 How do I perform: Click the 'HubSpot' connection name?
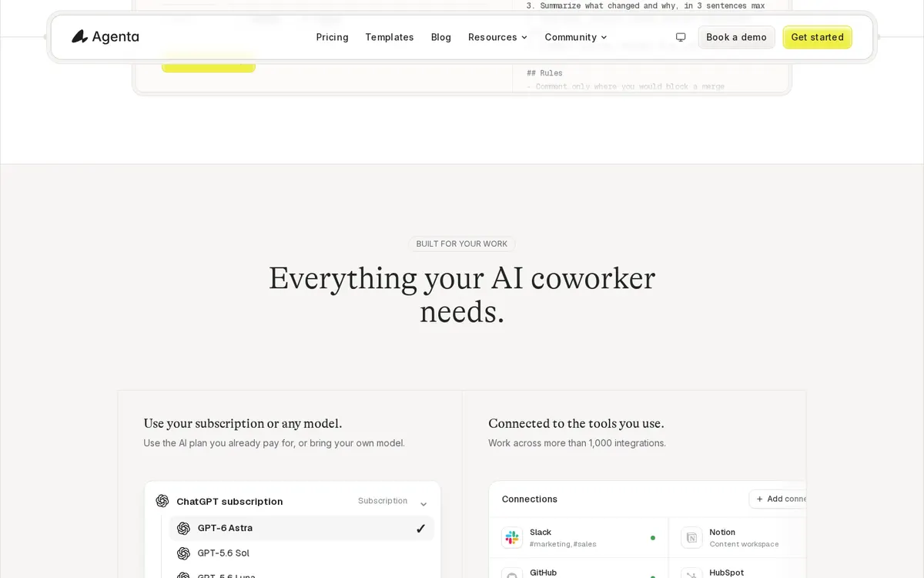tap(727, 573)
